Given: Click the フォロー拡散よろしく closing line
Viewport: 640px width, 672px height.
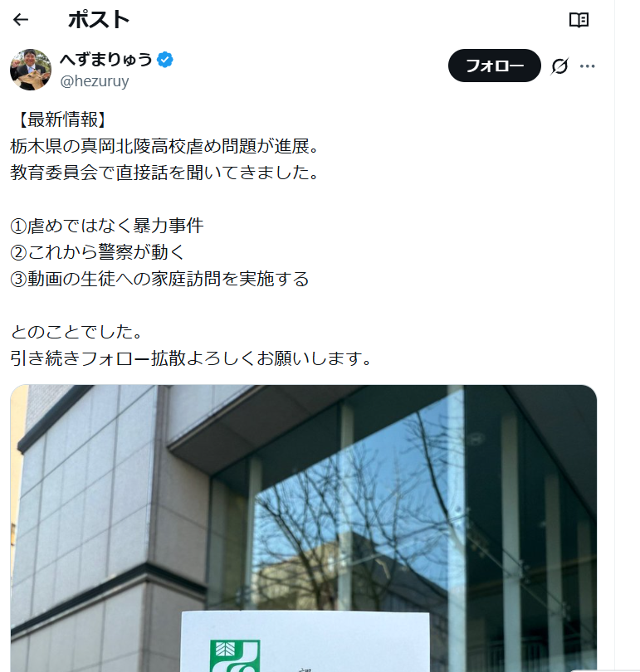Looking at the screenshot, I should point(191,358).
